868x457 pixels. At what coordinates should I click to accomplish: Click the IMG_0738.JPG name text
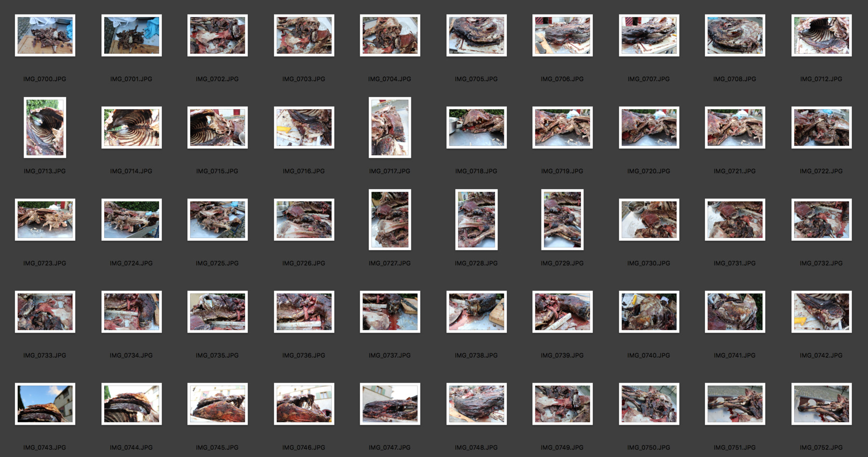click(x=476, y=355)
